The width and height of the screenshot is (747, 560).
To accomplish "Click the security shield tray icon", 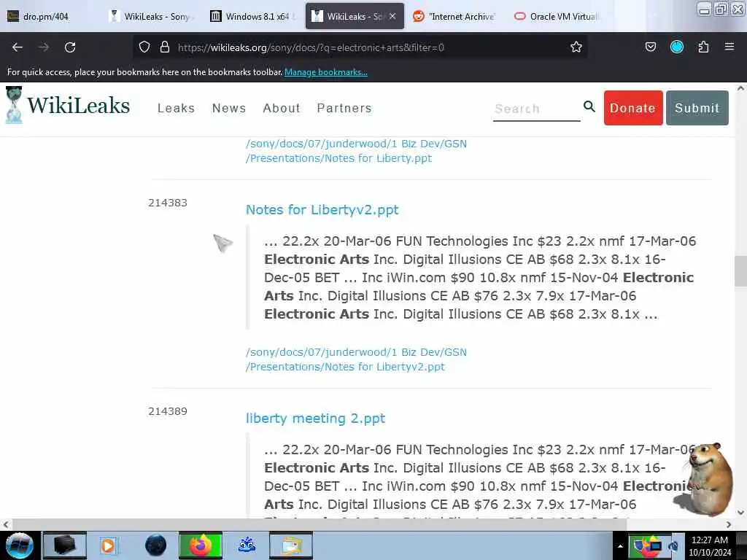I will (x=638, y=545).
